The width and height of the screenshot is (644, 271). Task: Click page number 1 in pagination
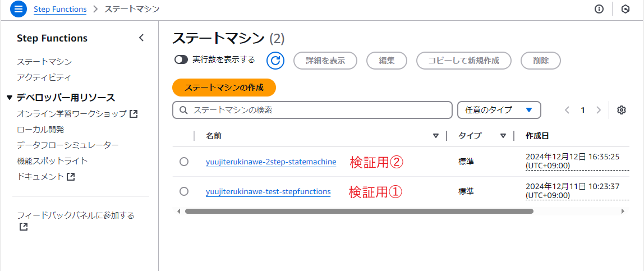point(582,110)
